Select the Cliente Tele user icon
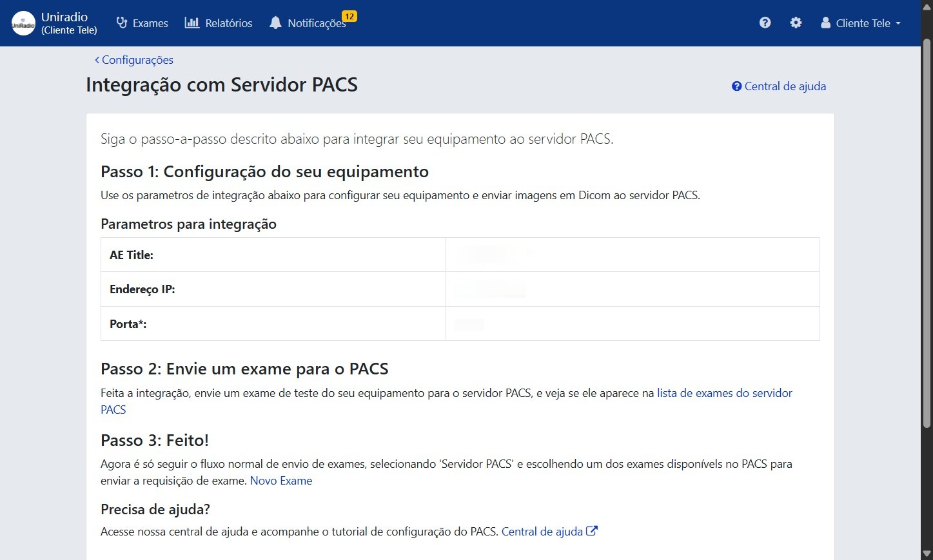Image resolution: width=933 pixels, height=560 pixels. pyautogui.click(x=825, y=23)
